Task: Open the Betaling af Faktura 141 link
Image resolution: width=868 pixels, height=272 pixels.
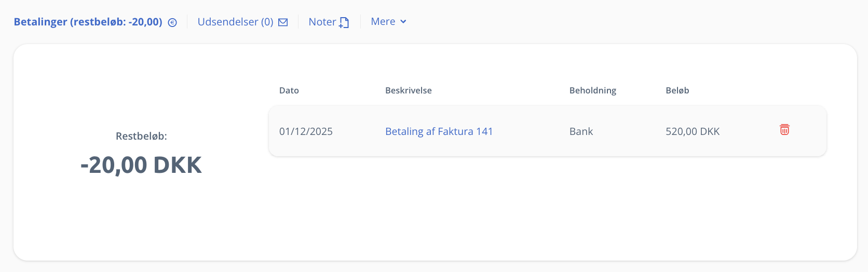Action: tap(439, 131)
